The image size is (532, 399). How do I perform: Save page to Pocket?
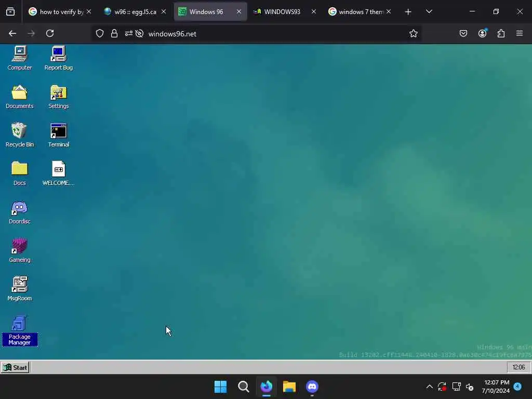click(463, 33)
